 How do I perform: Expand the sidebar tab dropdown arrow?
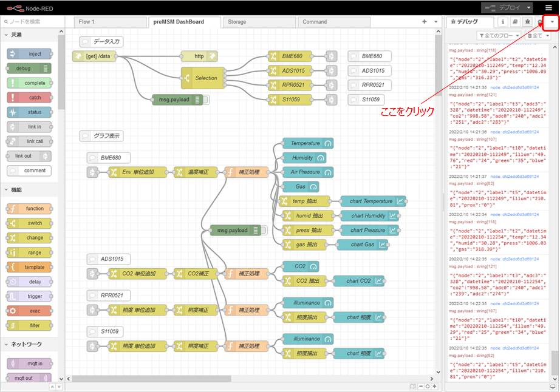(552, 22)
